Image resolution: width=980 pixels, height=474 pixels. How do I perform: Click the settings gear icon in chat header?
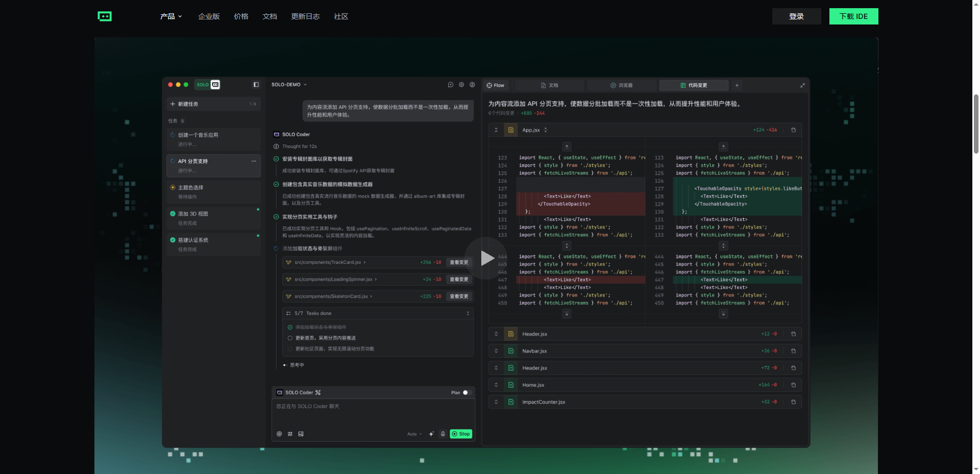tap(461, 85)
